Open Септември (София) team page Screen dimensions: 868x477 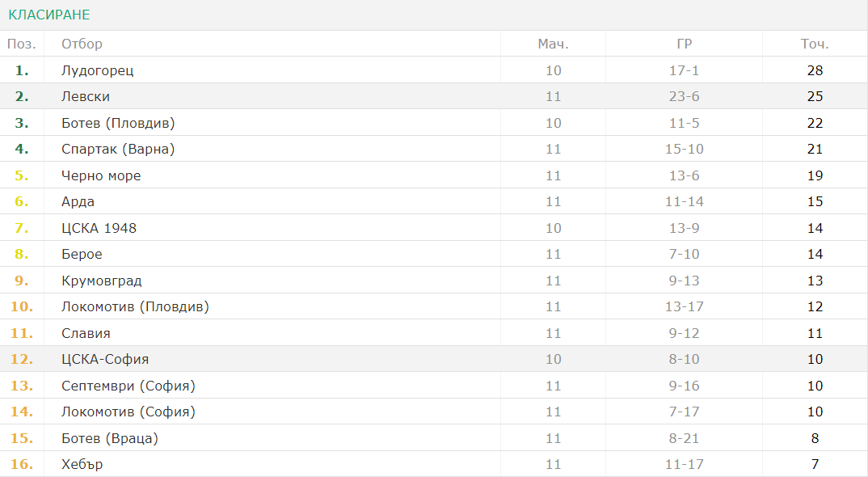pos(129,386)
